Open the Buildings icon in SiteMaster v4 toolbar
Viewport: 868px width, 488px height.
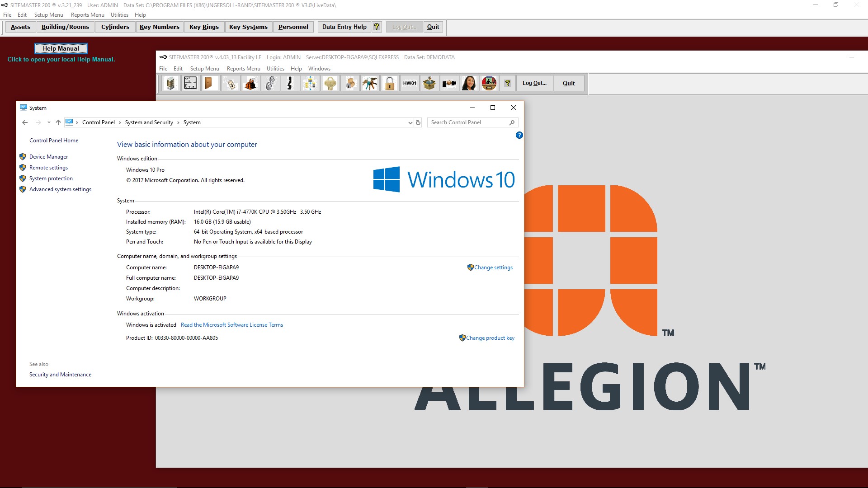170,83
